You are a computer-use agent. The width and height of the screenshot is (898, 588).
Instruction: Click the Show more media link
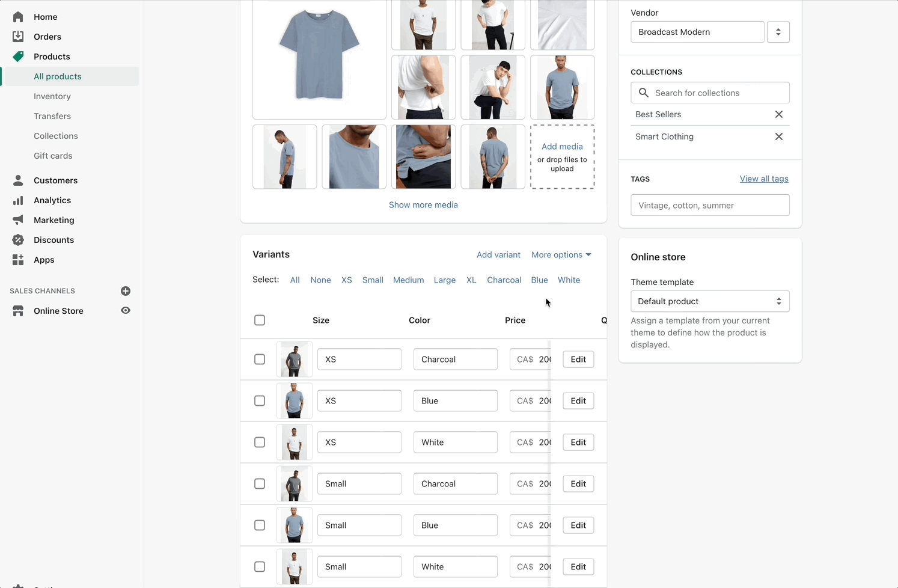click(x=423, y=205)
